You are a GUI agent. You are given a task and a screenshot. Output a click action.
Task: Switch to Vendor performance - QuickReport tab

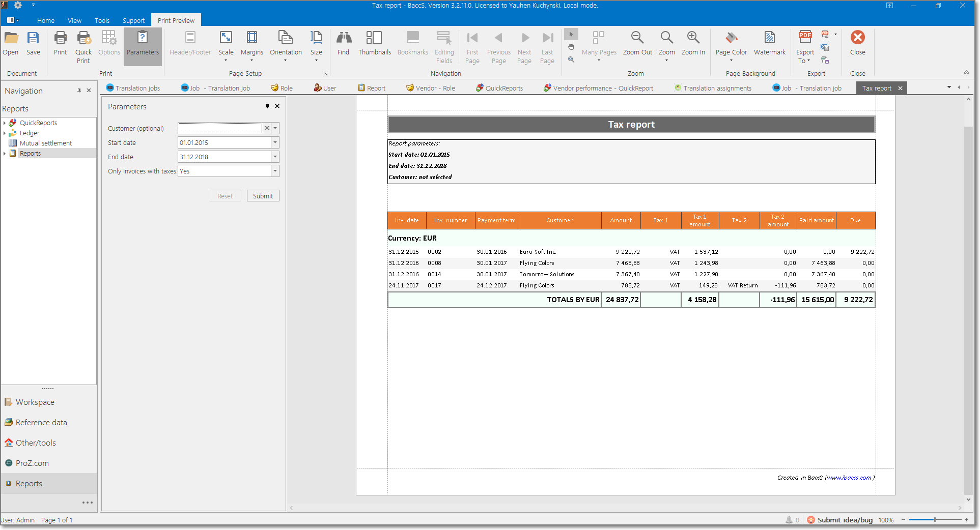[598, 88]
